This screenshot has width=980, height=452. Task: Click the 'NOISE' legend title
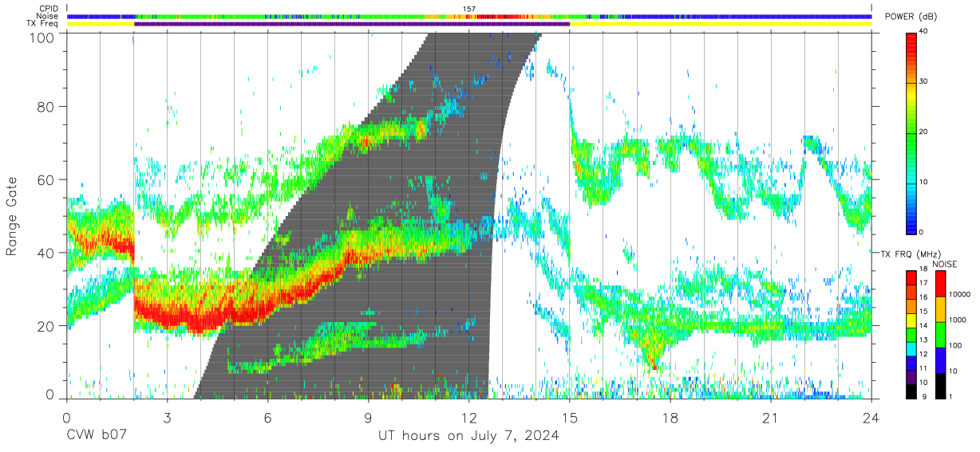click(x=945, y=264)
